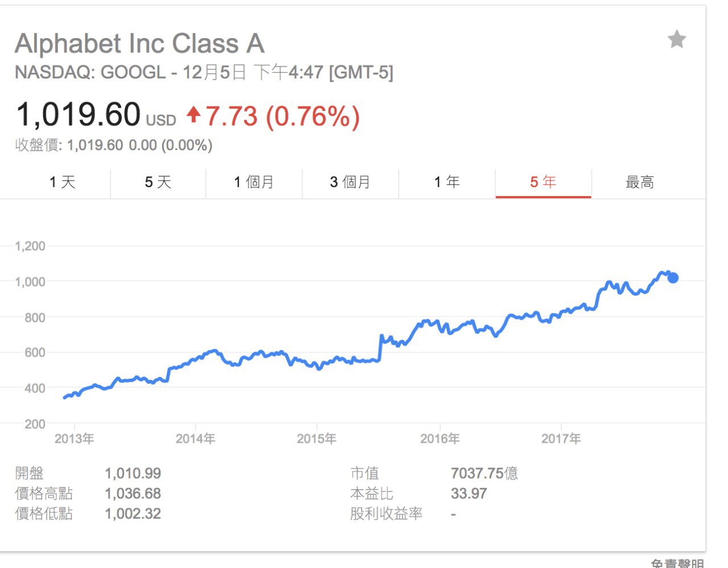Image resolution: width=728 pixels, height=568 pixels.
Task: Click the 免責聲明 disclaimer link
Action: (677, 563)
